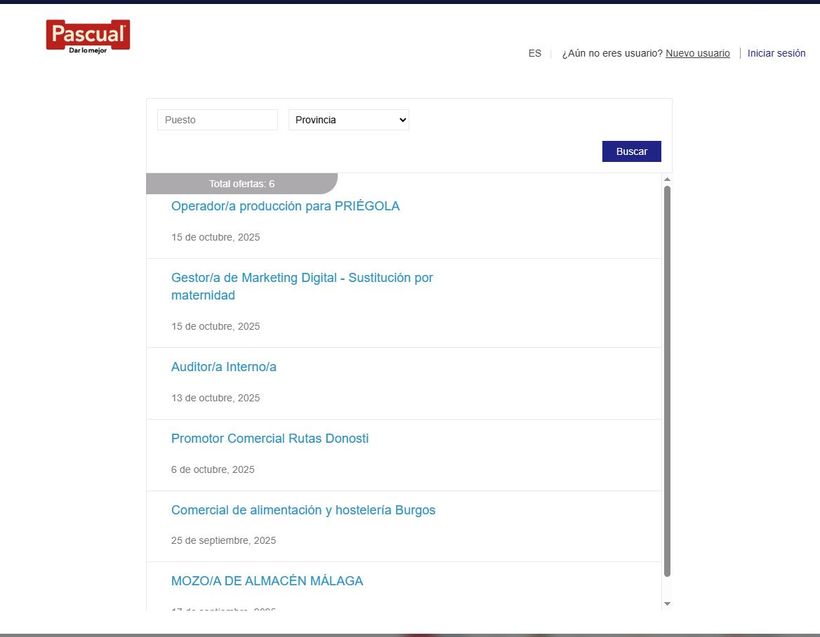The height and width of the screenshot is (637, 820).
Task: Open Promotor Comercial Rutas Donosti listing
Action: click(268, 438)
